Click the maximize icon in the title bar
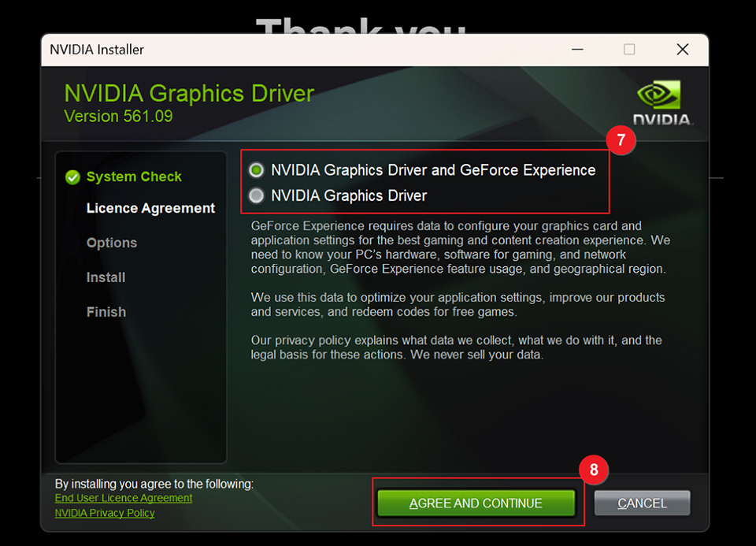The height and width of the screenshot is (546, 756). point(629,49)
